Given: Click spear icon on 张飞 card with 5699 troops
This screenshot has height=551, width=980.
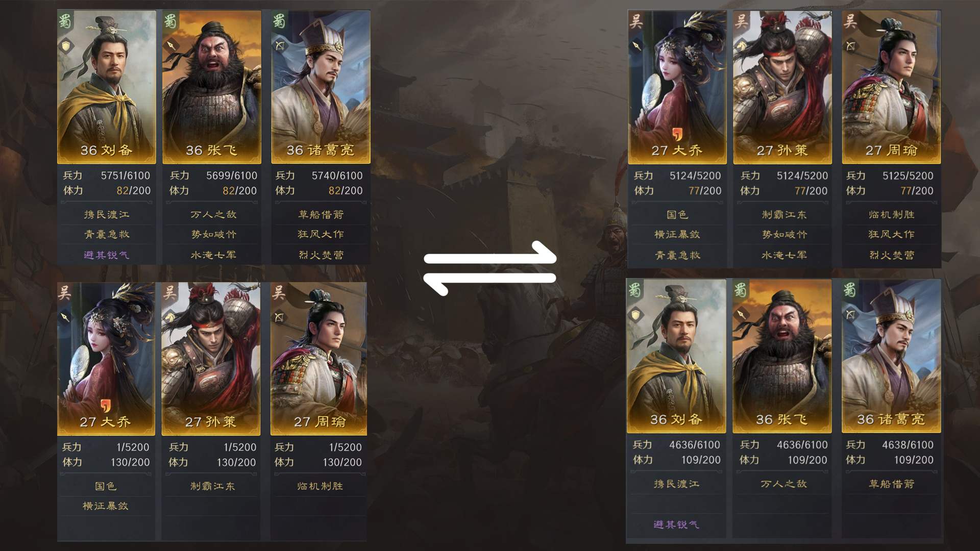Looking at the screenshot, I should click(x=171, y=46).
